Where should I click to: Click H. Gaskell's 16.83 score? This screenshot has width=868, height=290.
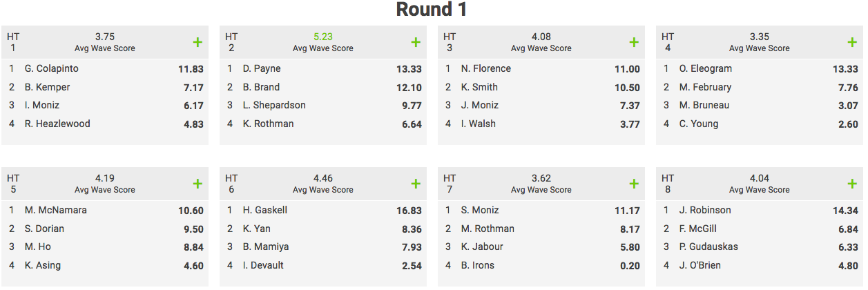pos(407,211)
